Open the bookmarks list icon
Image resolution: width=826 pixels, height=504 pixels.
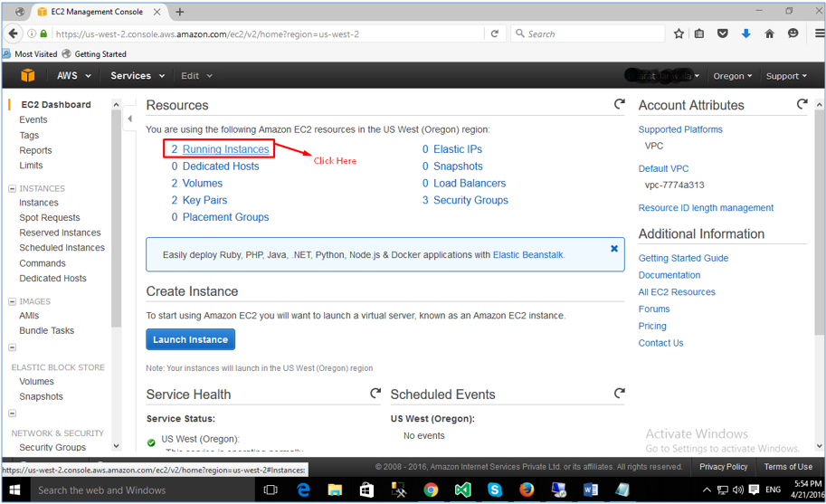[699, 33]
